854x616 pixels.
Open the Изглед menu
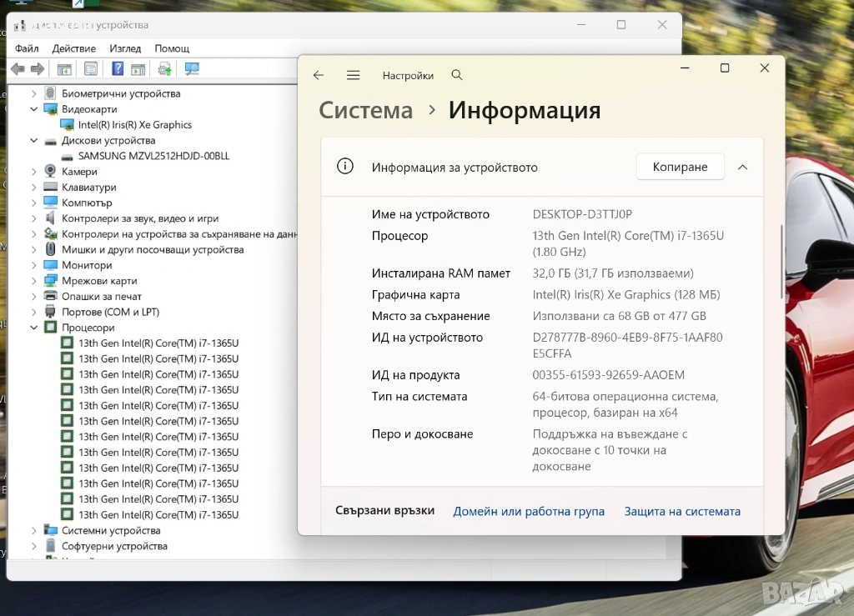pyautogui.click(x=125, y=48)
